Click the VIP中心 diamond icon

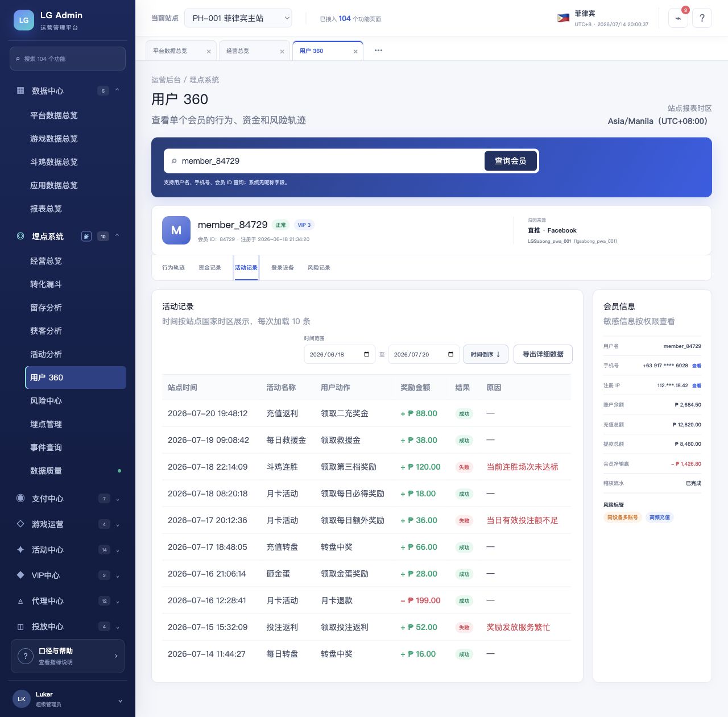[x=20, y=575]
